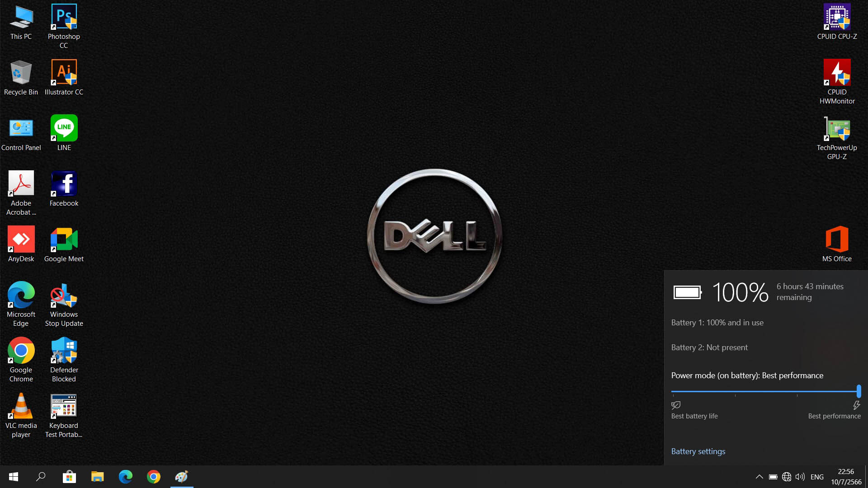Open Control Panel desktop icon
Screen dimensions: 868x488
tap(21, 134)
